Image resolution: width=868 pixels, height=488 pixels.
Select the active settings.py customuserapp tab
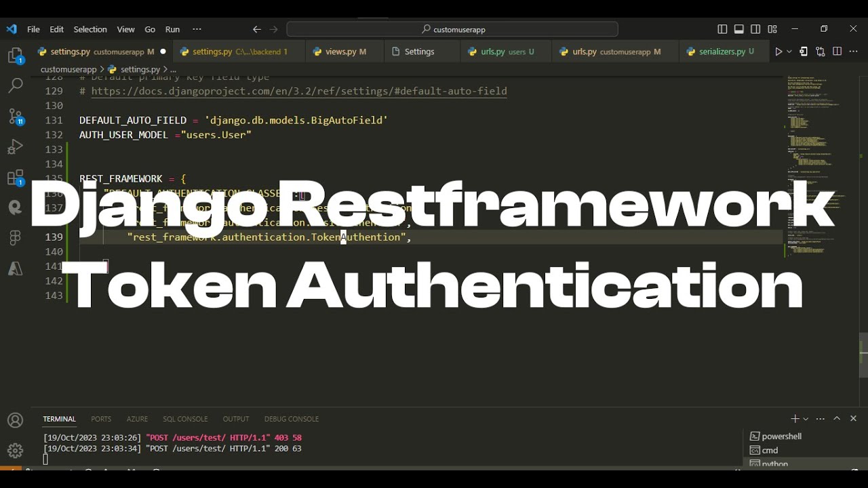(102, 52)
